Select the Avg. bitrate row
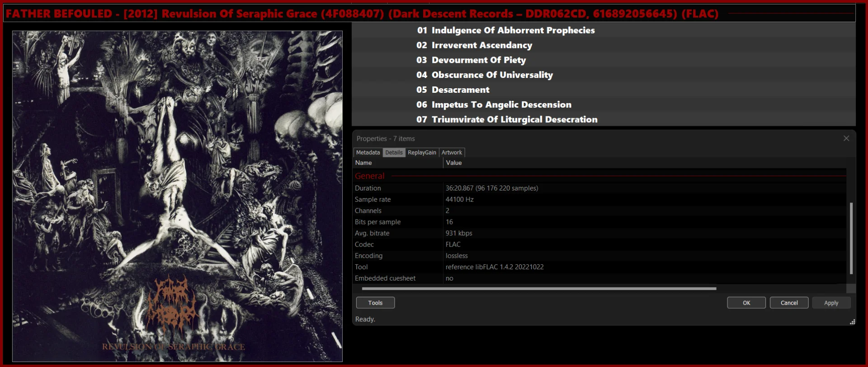 pos(599,234)
